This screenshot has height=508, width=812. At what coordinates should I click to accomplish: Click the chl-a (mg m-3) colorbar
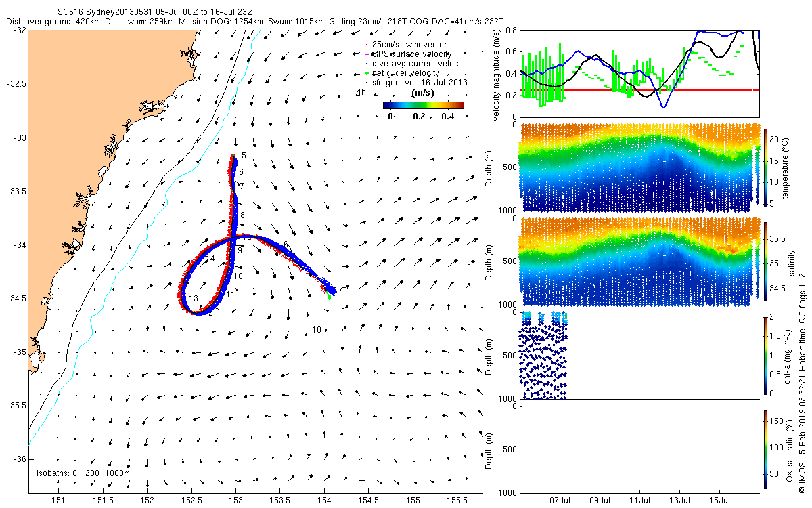tap(766, 354)
